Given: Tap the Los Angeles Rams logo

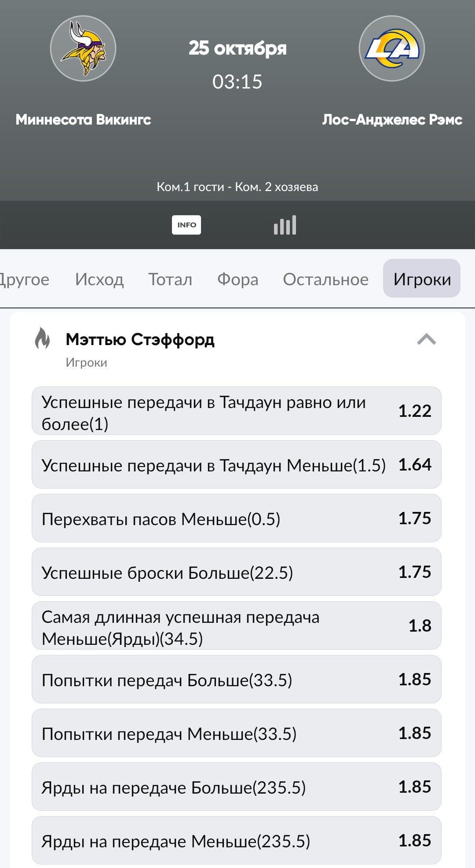Looking at the screenshot, I should (x=391, y=48).
